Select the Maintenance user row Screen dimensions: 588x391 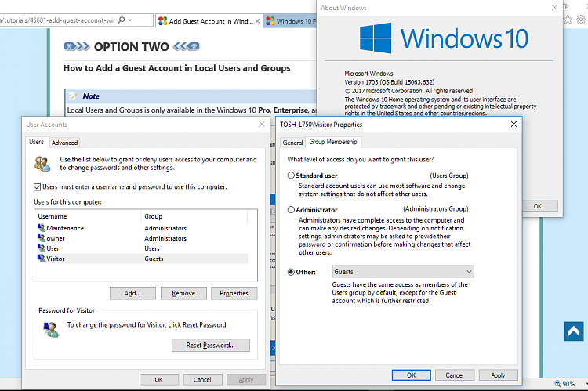click(143, 228)
